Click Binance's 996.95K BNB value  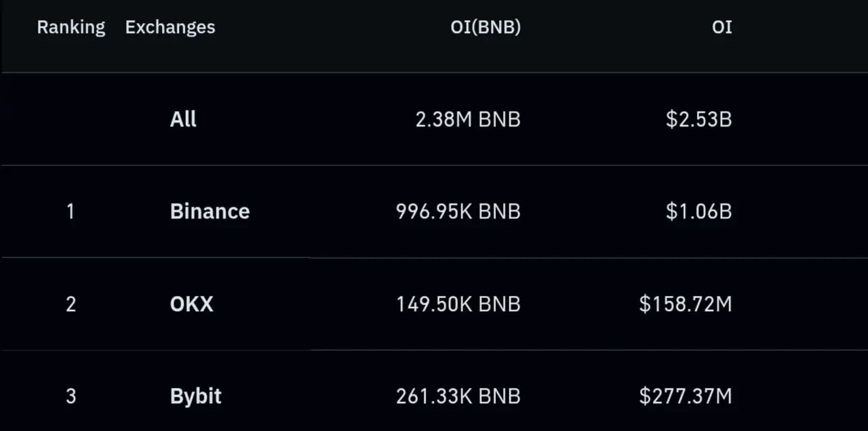(458, 211)
